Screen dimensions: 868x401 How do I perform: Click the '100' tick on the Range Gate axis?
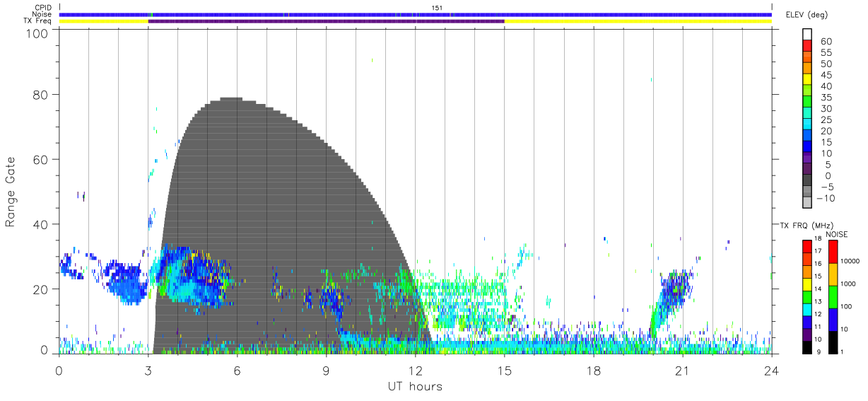coord(38,33)
